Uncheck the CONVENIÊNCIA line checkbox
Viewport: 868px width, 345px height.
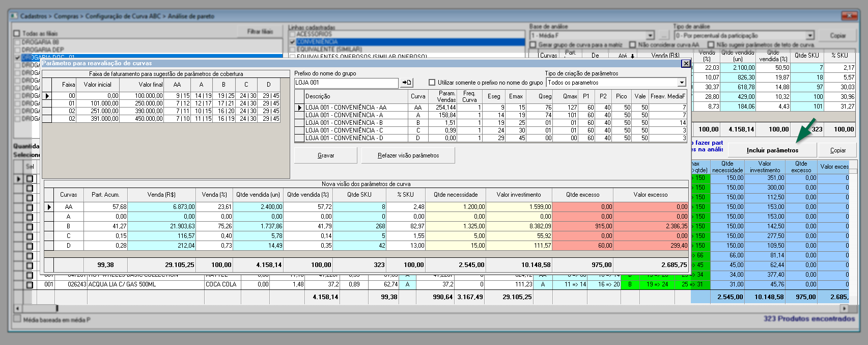292,42
